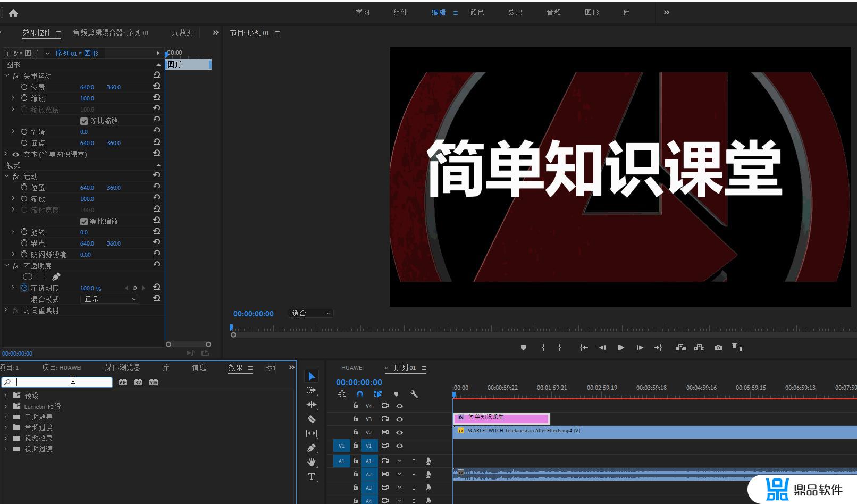Create rectangle opacity mask
This screenshot has height=504, width=857.
pyautogui.click(x=42, y=276)
